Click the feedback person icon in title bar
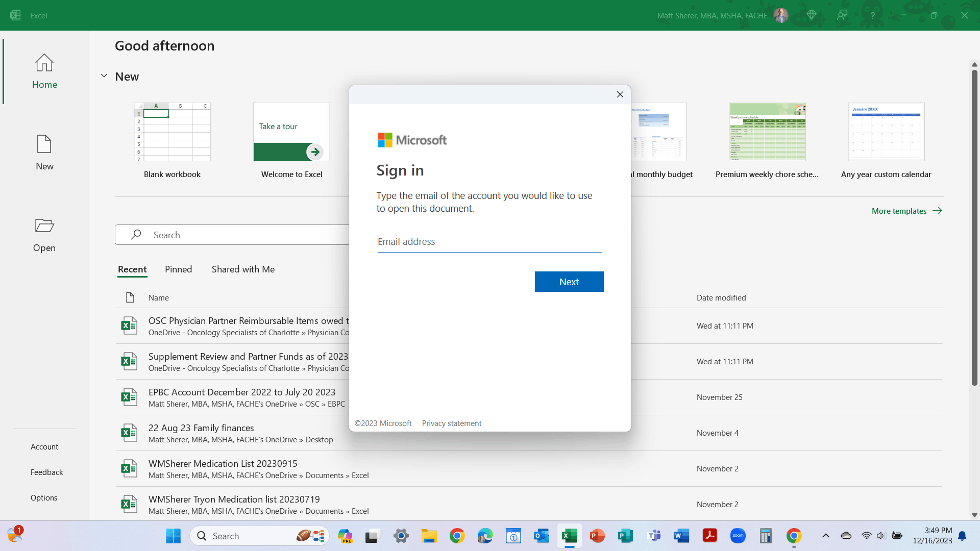The height and width of the screenshot is (551, 980). (x=842, y=15)
